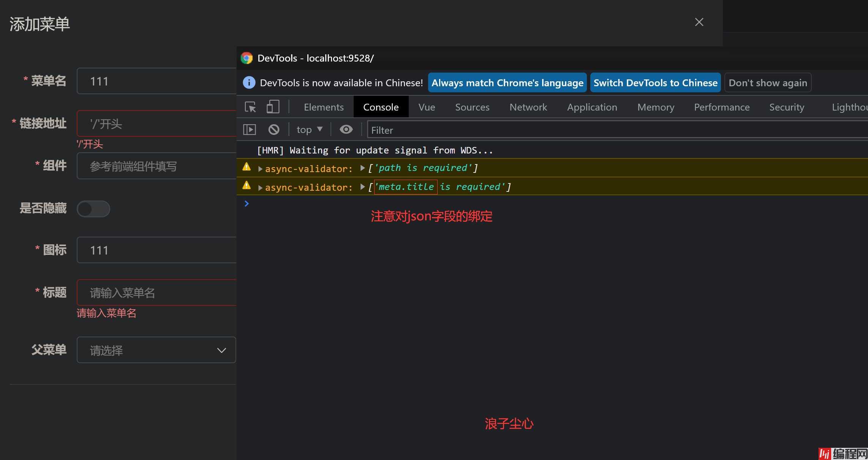Open the top JavaScript context dropdown
The width and height of the screenshot is (868, 460).
coord(309,130)
